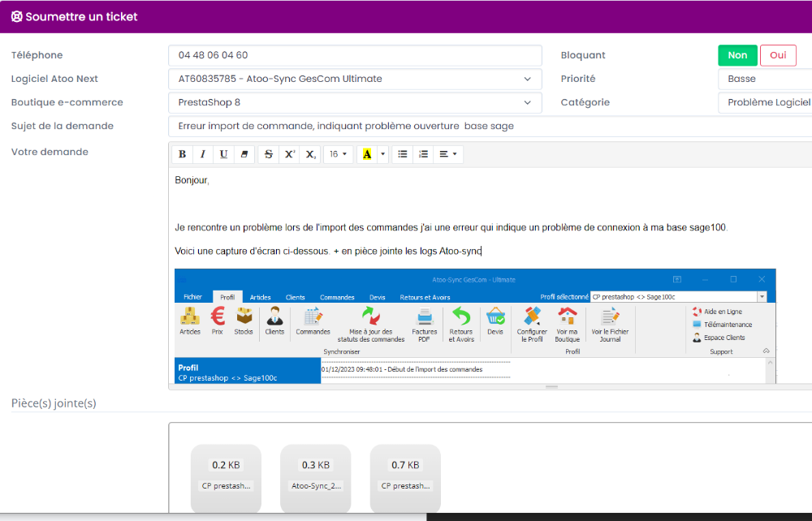Open the 0.2 KB CP prestash attachment
Image resolution: width=812 pixels, height=521 pixels.
226,477
